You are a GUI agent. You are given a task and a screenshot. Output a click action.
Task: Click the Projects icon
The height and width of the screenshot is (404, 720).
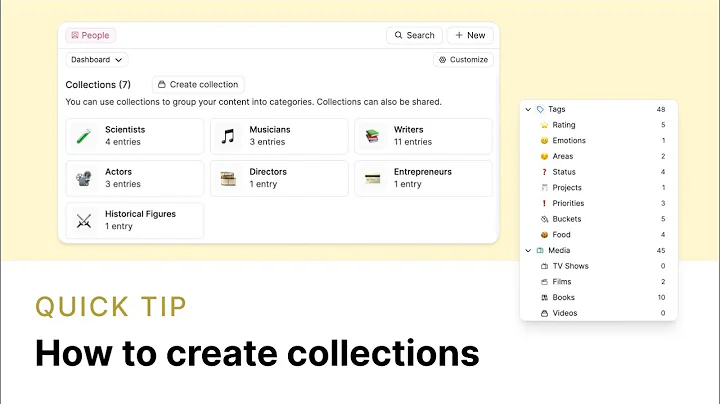pyautogui.click(x=544, y=187)
